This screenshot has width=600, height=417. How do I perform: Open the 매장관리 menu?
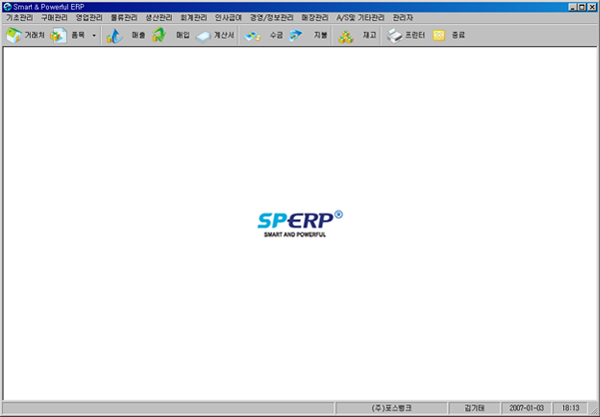pyautogui.click(x=315, y=18)
